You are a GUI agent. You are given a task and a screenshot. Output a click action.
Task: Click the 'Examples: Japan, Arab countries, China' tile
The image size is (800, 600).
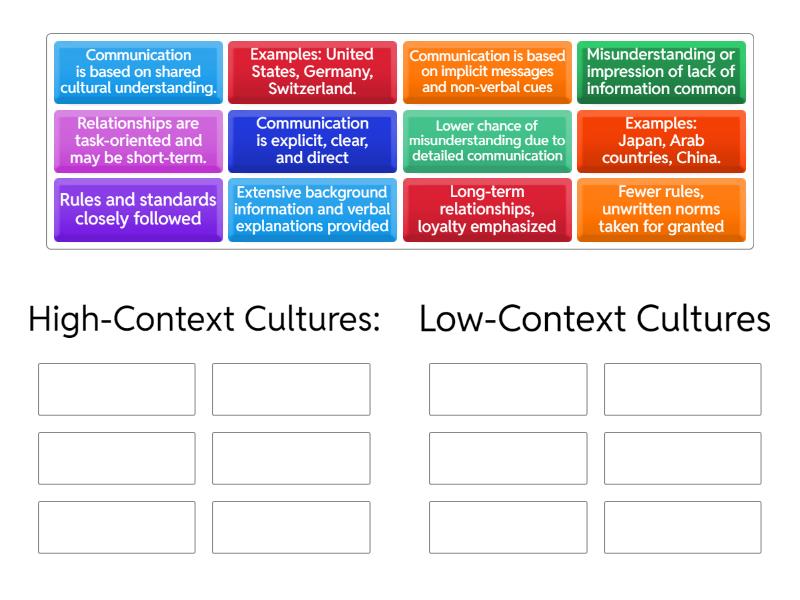pyautogui.click(x=661, y=141)
